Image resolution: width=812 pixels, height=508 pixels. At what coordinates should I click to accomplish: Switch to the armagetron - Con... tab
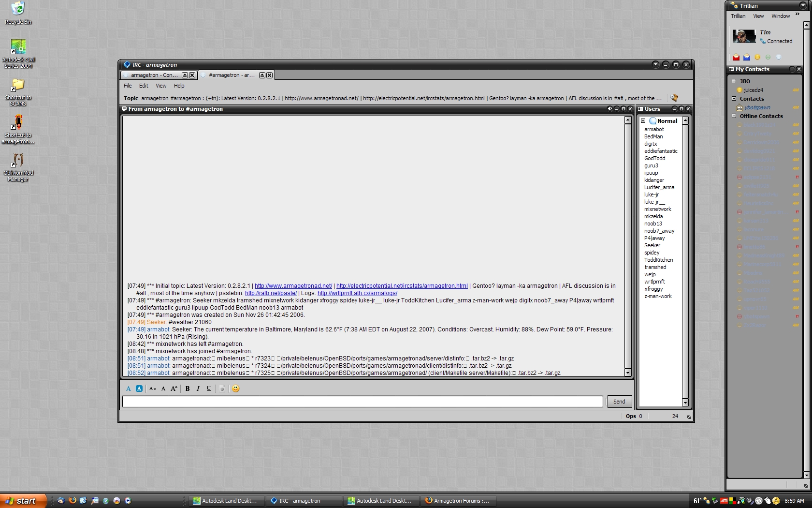point(154,75)
